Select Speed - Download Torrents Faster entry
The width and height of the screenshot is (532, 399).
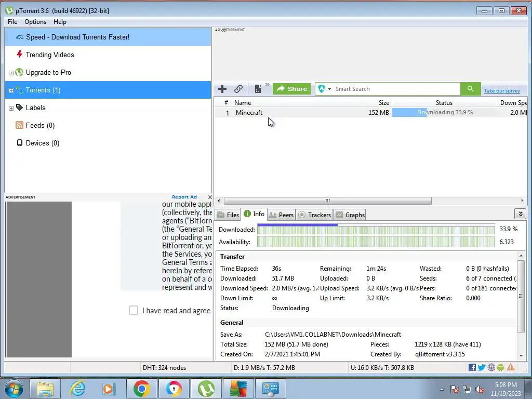(108, 37)
